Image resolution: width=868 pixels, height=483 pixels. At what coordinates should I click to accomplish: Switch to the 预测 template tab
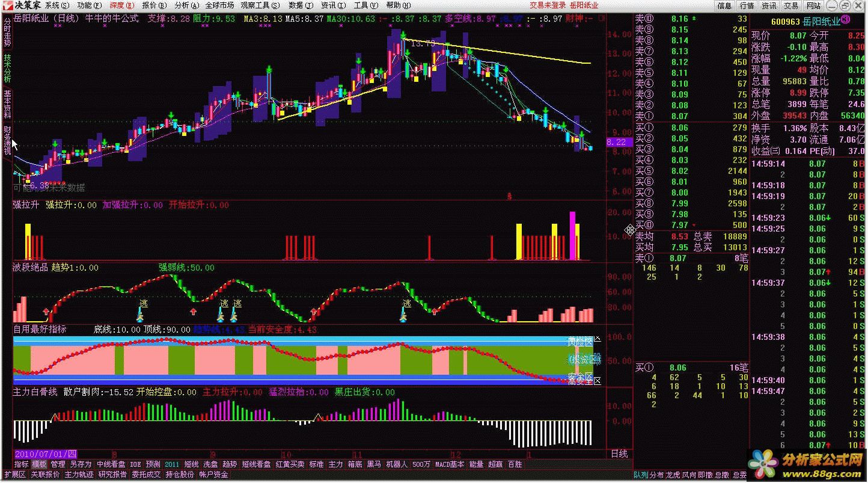[x=153, y=464]
